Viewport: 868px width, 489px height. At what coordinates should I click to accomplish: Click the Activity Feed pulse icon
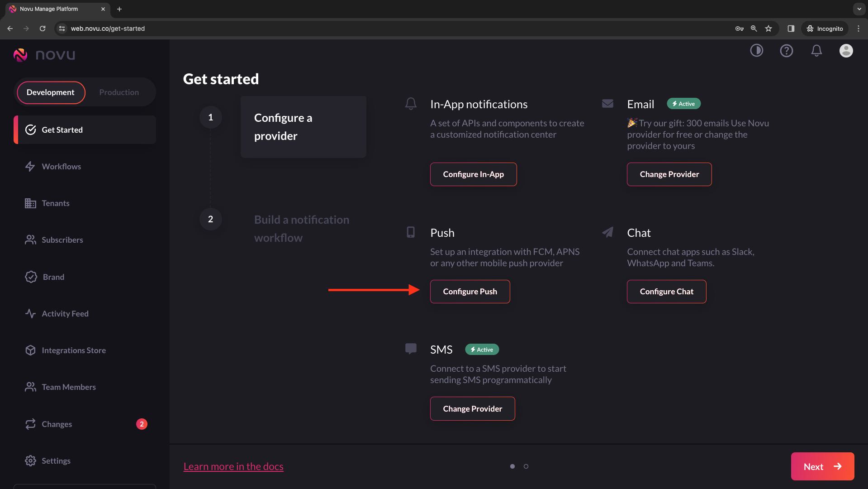30,314
